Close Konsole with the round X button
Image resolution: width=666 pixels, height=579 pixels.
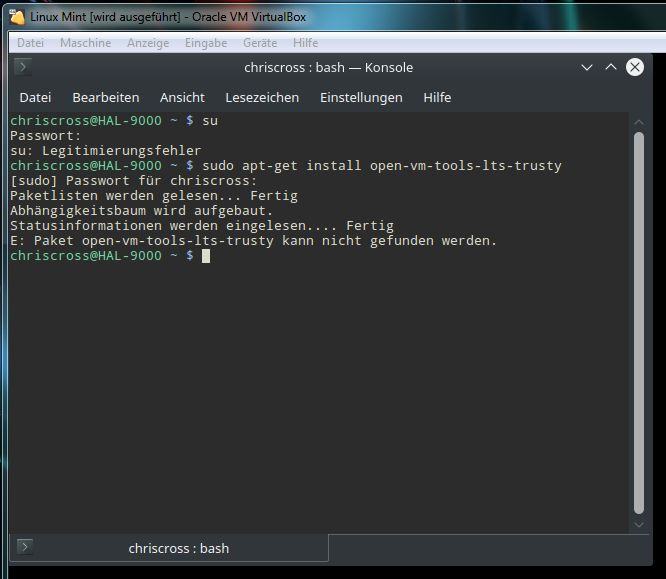(x=635, y=67)
